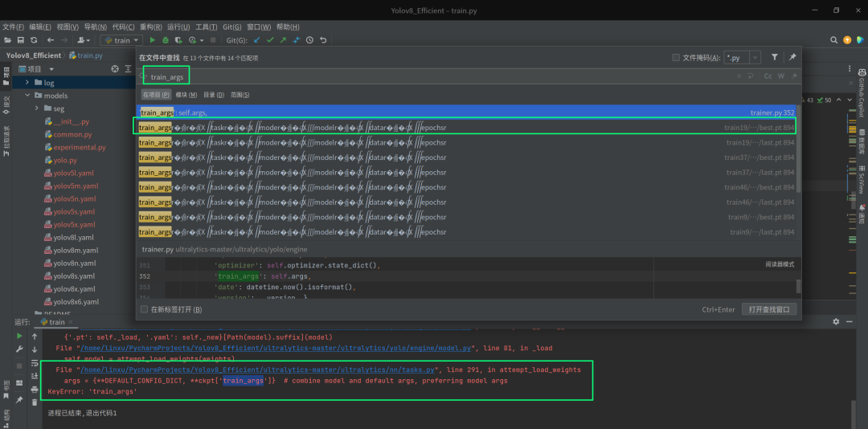Screen dimensions: 868x429
Task: Select the 目录 (Directory) scope tab
Action: click(214, 95)
